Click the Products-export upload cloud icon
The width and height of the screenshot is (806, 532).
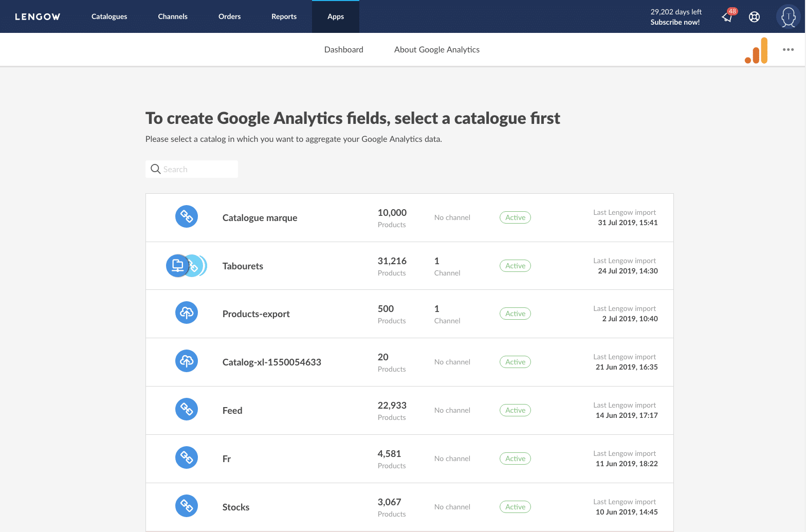click(x=187, y=313)
